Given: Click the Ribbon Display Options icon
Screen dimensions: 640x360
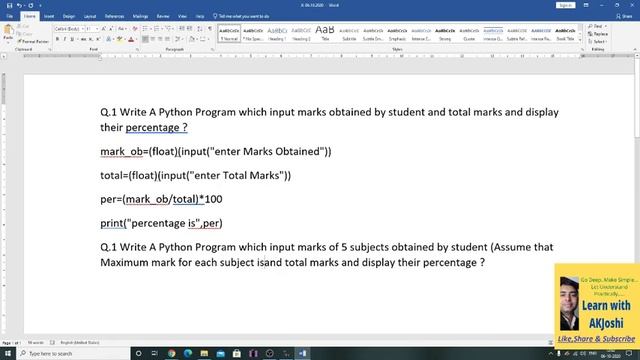Looking at the screenshot, I should [x=586, y=5].
